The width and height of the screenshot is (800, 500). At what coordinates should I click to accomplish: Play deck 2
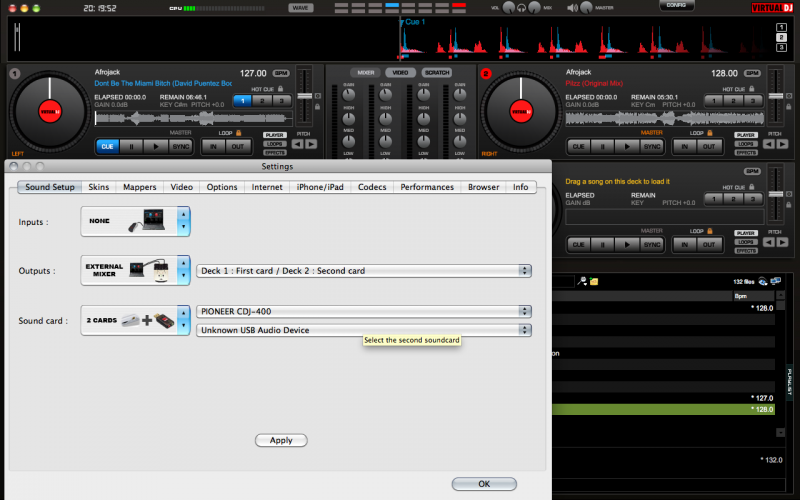coord(627,146)
